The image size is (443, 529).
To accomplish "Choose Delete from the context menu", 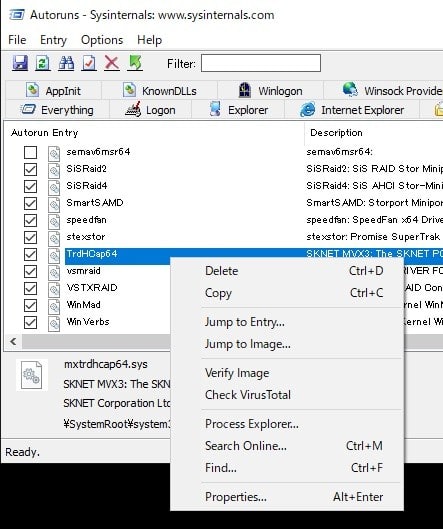I will click(x=287, y=271).
